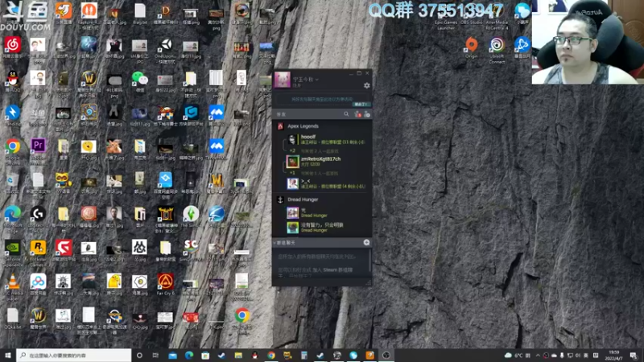The width and height of the screenshot is (644, 362).
Task: Open File Explorer from the taskbar
Action: point(238,356)
